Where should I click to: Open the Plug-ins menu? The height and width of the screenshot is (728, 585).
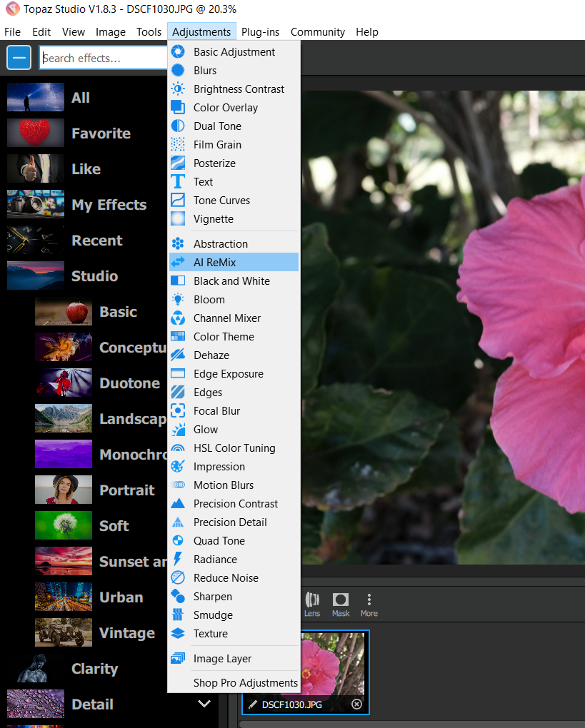click(260, 32)
